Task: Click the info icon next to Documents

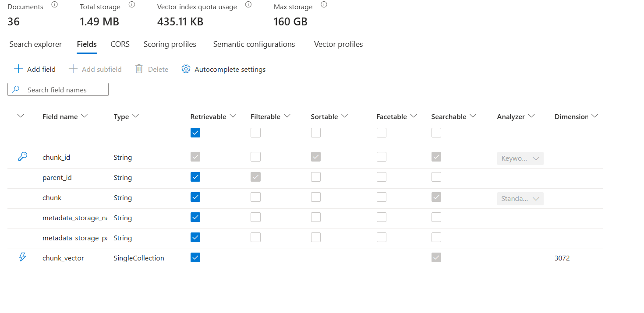Action: click(x=54, y=5)
